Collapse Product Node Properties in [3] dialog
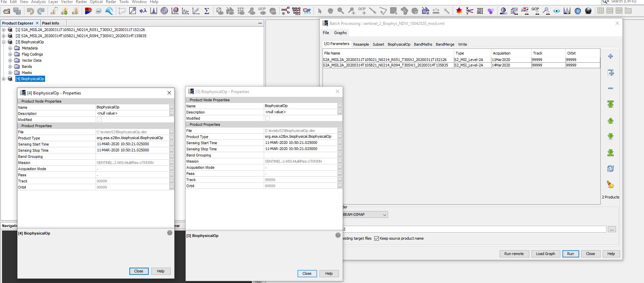This screenshot has height=283, width=644. click(x=187, y=100)
